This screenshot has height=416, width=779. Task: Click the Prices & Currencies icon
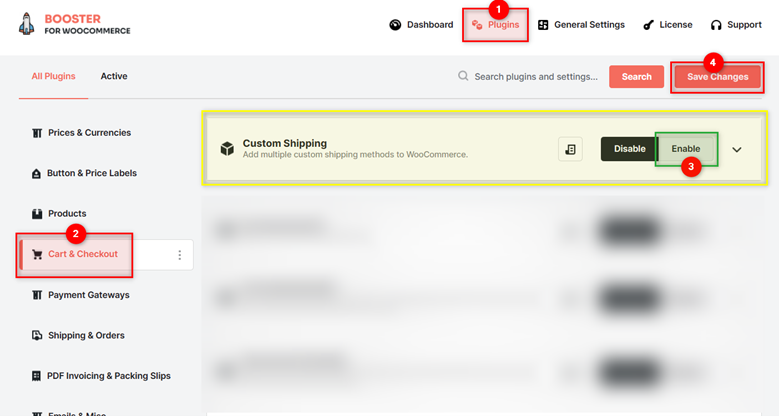(37, 133)
